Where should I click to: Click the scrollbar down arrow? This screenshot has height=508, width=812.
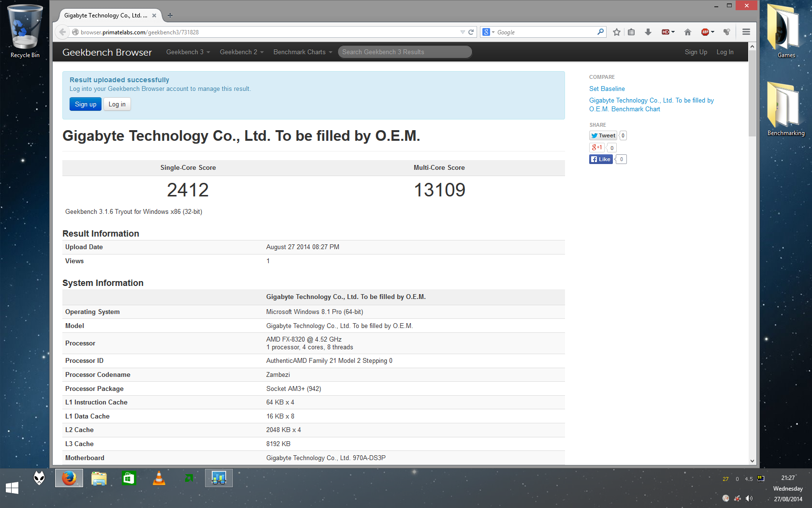(x=752, y=461)
